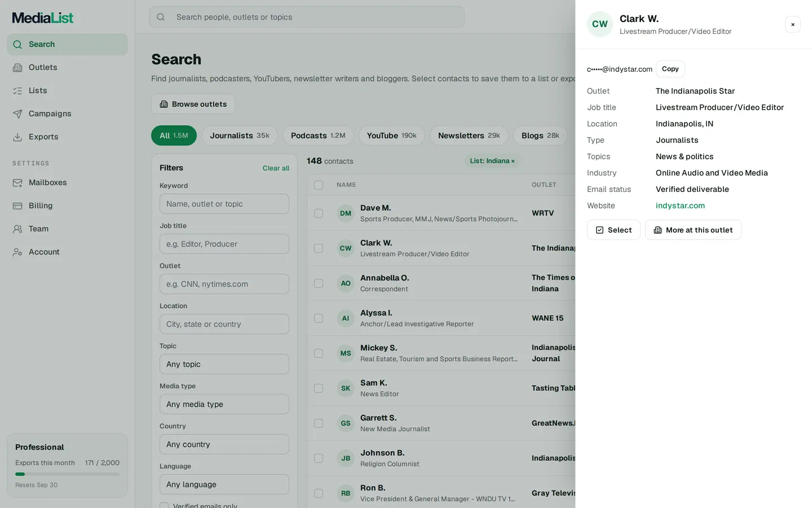
Task: Click the MediaList logo
Action: pos(43,17)
